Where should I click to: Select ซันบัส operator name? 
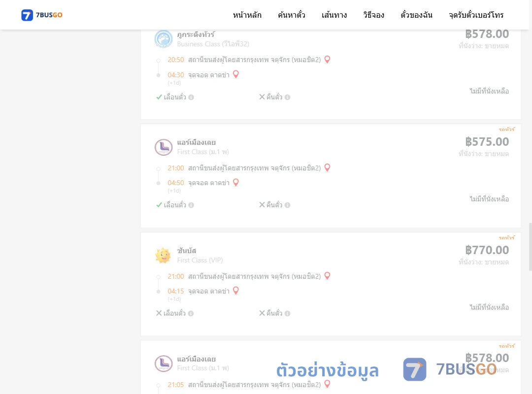coord(187,251)
